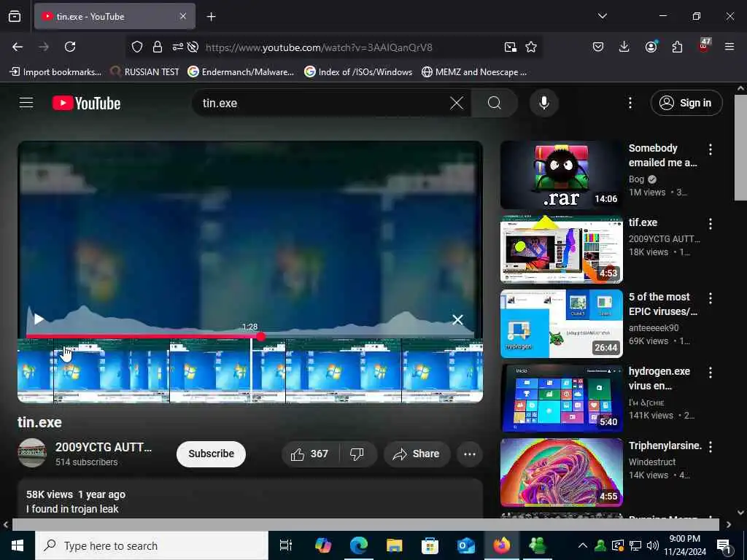
Task: Open MEMZ and Noescape bookmark
Action: pyautogui.click(x=474, y=72)
